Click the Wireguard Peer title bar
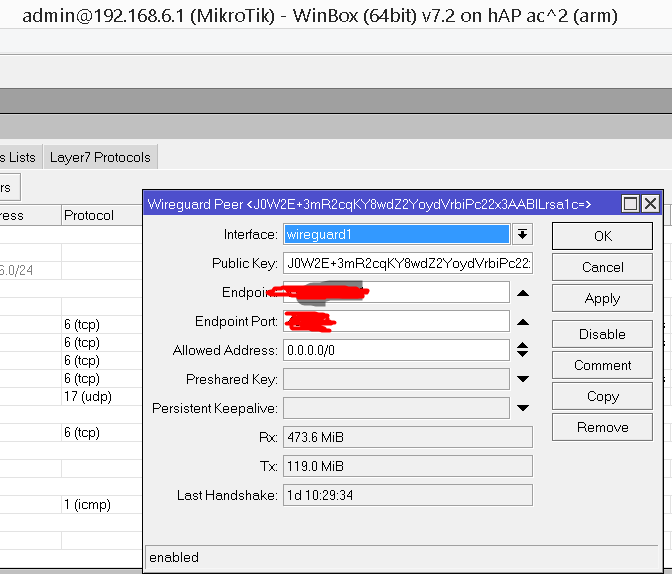The height and width of the screenshot is (574, 672). (381, 204)
